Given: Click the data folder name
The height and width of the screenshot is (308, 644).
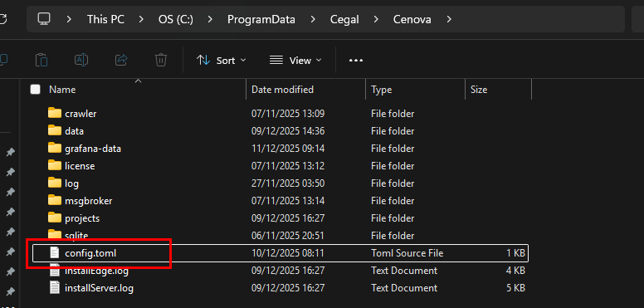Looking at the screenshot, I should [75, 131].
